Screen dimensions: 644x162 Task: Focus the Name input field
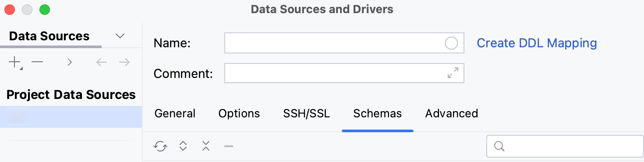point(344,43)
